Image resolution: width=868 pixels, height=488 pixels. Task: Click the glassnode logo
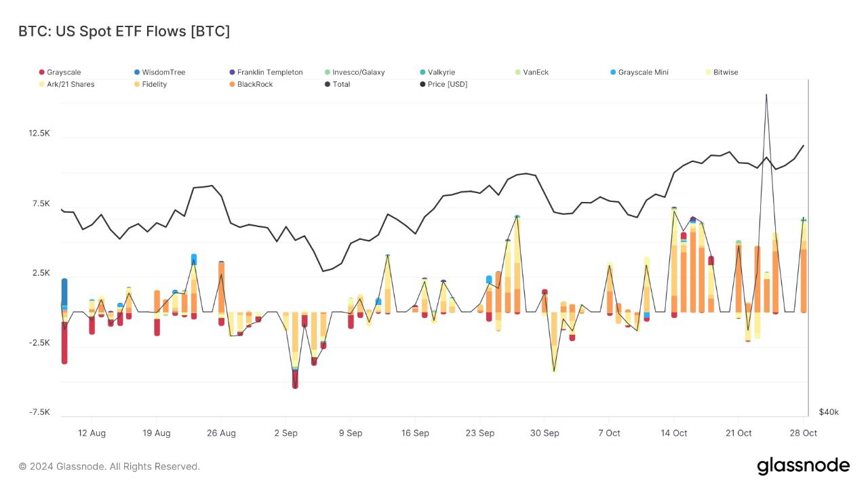[803, 466]
